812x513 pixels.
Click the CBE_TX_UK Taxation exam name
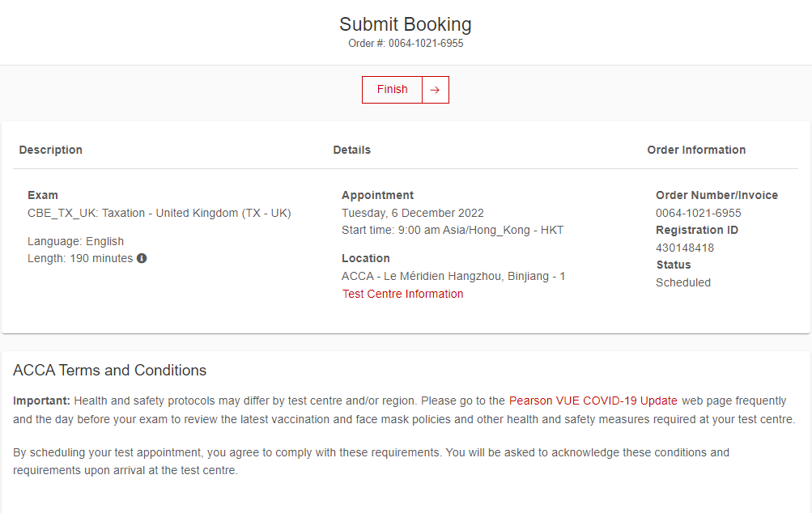pyautogui.click(x=159, y=213)
